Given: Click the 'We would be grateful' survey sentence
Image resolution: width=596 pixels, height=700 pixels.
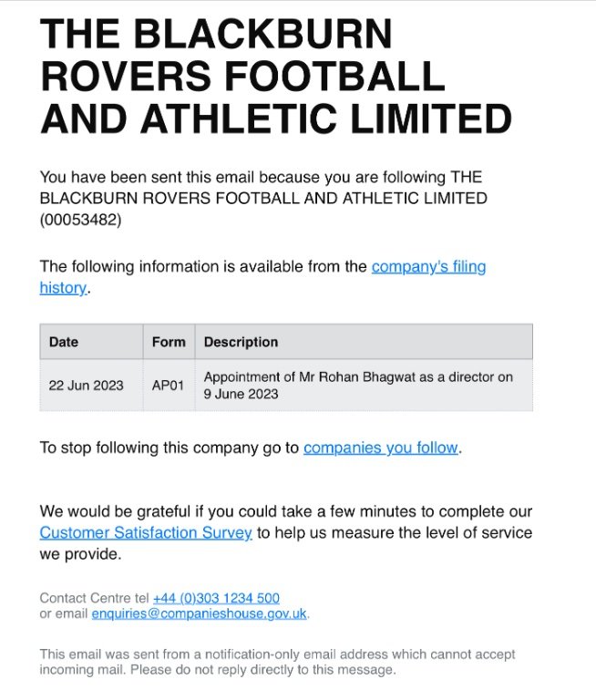Looking at the screenshot, I should 286,532.
